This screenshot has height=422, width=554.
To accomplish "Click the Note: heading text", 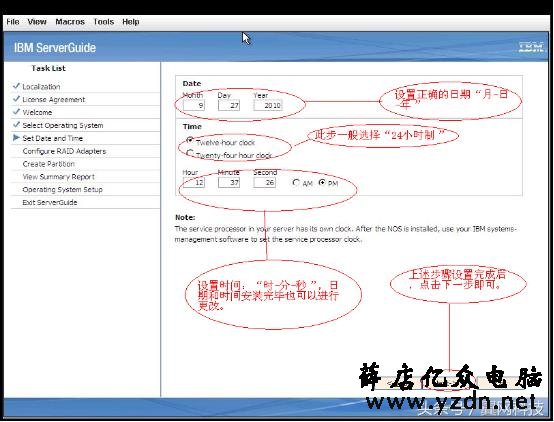I will (x=185, y=217).
